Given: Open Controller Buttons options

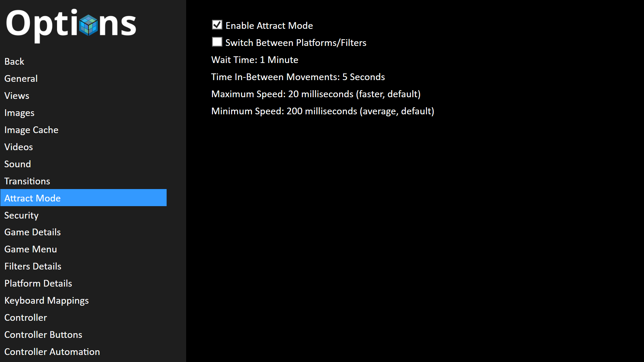Looking at the screenshot, I should 43,335.
